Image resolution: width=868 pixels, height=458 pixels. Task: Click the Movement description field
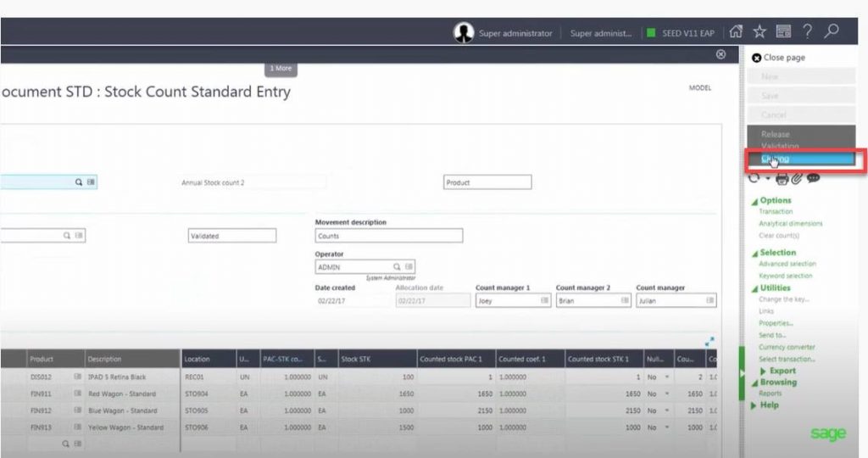click(x=389, y=236)
